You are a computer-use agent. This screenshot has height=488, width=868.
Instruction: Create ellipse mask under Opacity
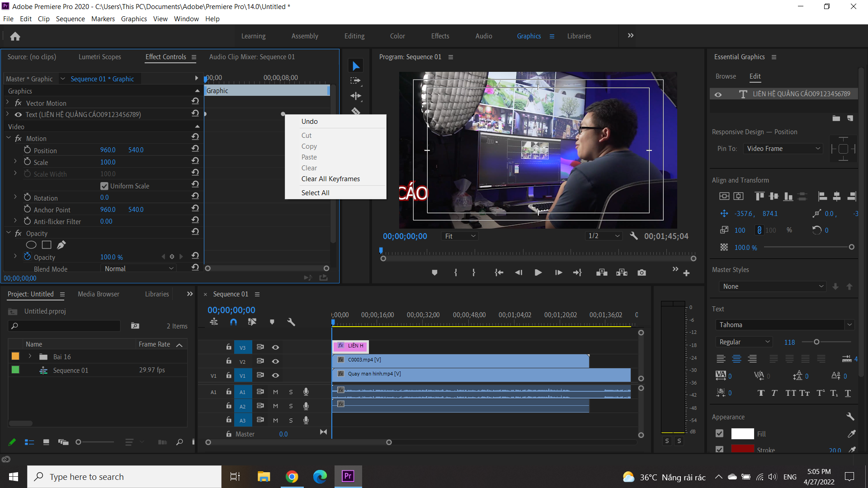pos(31,245)
